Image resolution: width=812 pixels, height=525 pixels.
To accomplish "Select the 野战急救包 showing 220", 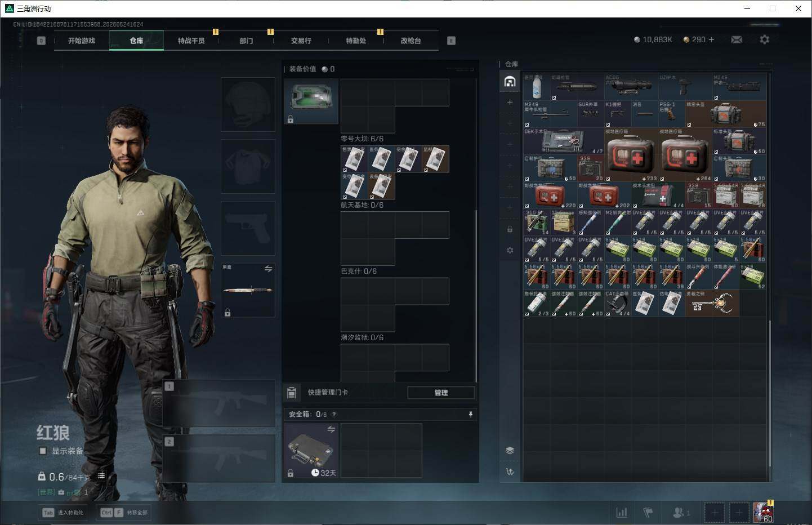I will click(550, 195).
